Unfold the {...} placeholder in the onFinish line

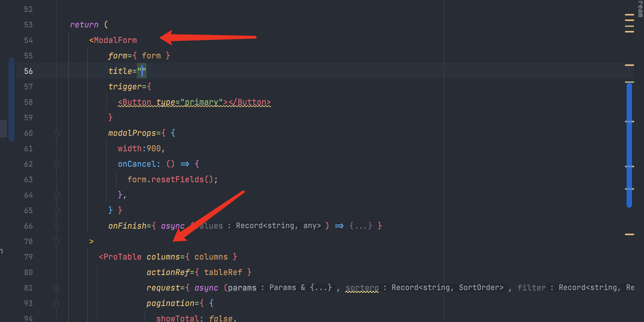pyautogui.click(x=360, y=226)
